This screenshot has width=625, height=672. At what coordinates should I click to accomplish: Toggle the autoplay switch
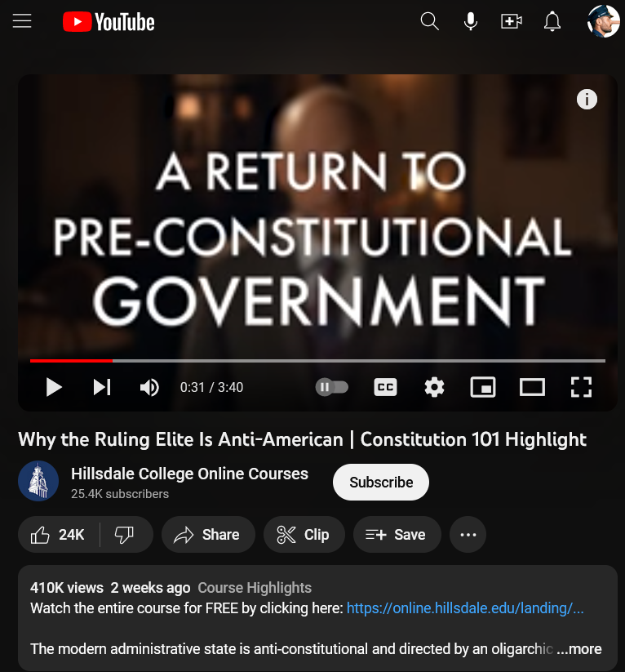(332, 387)
